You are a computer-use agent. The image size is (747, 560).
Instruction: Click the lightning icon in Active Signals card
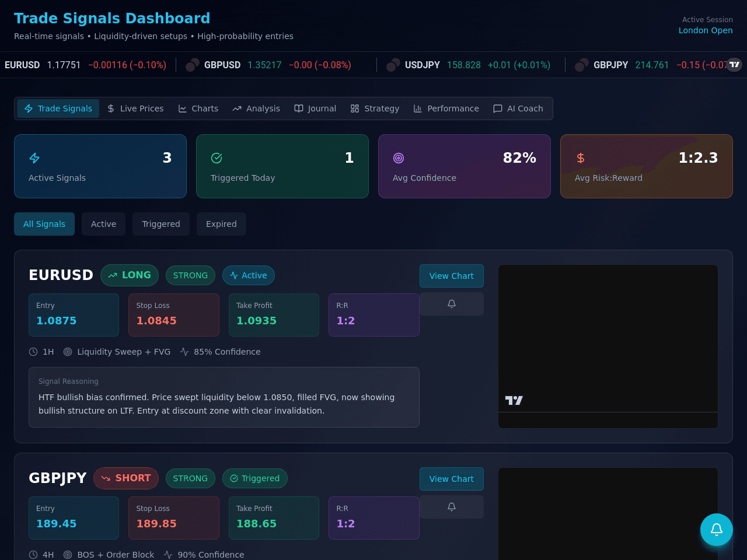(x=34, y=158)
